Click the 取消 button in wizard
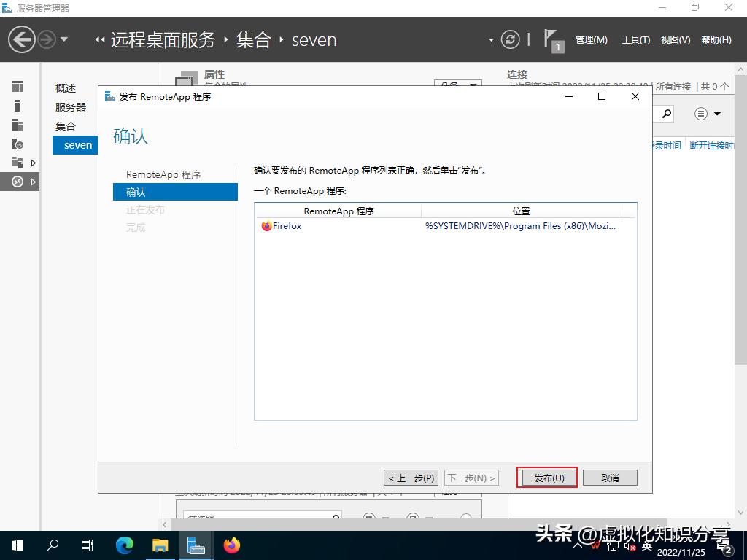747x560 pixels. point(610,478)
